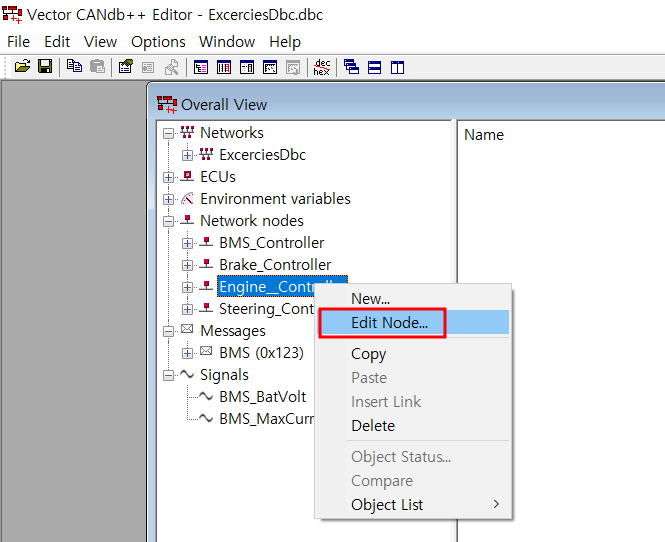Click the greyed list card toolbar icon
This screenshot has height=542, width=665.
[148, 67]
